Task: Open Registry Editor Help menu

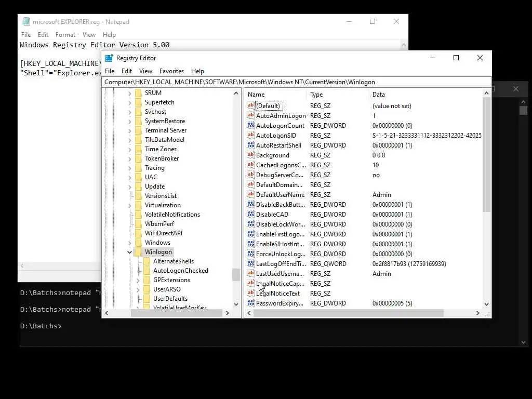Action: coord(197,71)
